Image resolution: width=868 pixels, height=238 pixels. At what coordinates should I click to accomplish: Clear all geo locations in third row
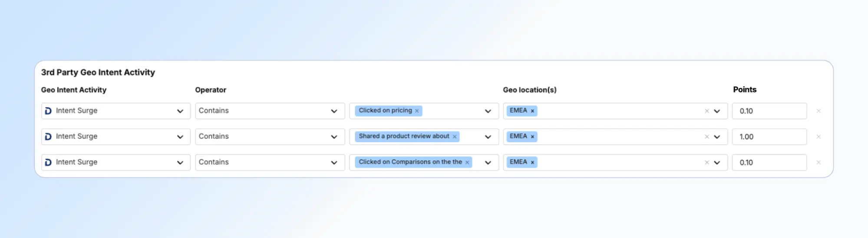pos(707,162)
